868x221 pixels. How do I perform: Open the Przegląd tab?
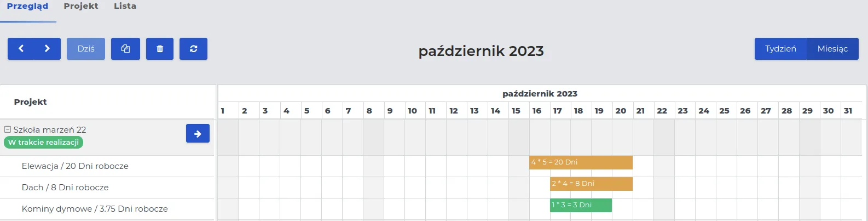coord(28,6)
